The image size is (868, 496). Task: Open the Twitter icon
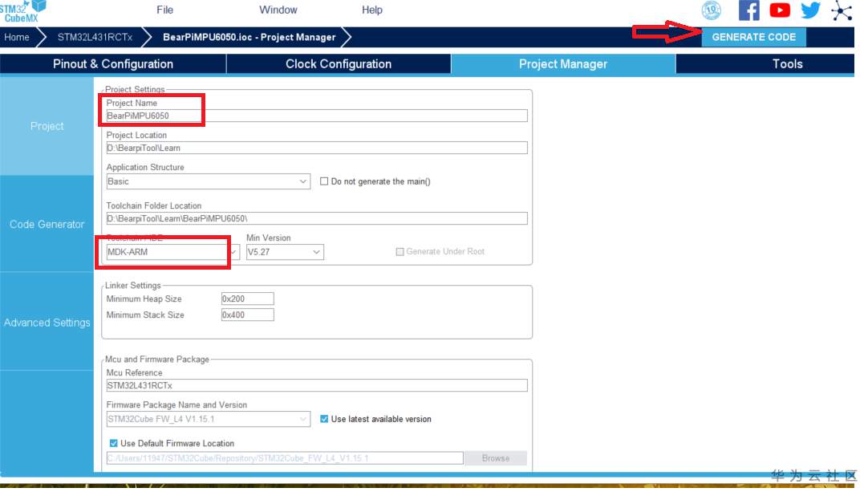[810, 10]
